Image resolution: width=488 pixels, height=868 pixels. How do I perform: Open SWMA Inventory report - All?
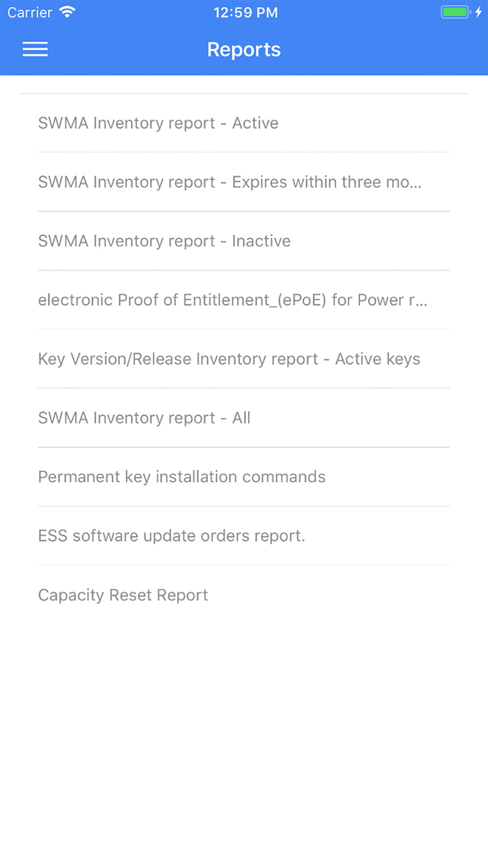click(x=244, y=418)
